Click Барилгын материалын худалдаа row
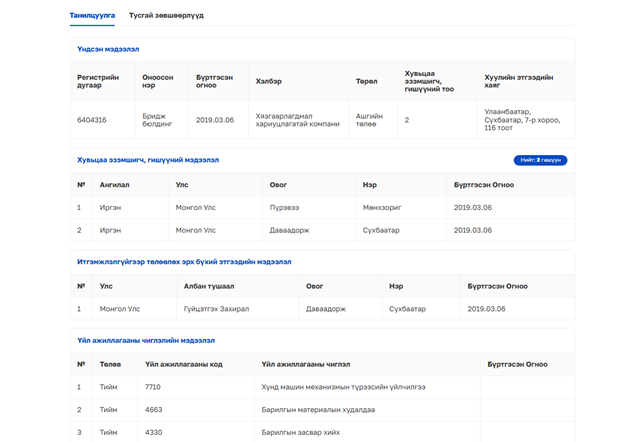 318,410
